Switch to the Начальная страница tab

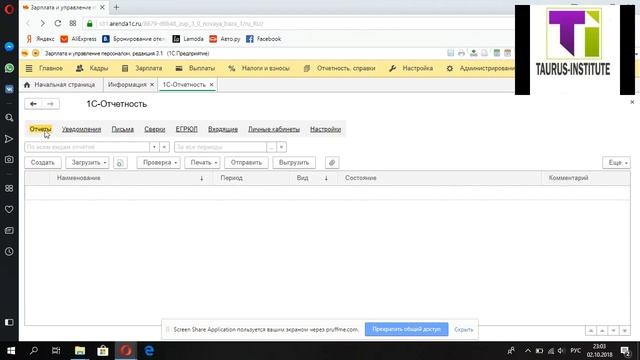(60, 84)
